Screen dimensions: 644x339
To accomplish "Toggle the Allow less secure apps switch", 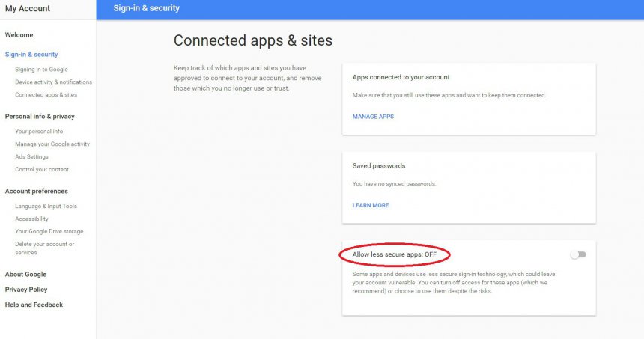I will pyautogui.click(x=578, y=255).
